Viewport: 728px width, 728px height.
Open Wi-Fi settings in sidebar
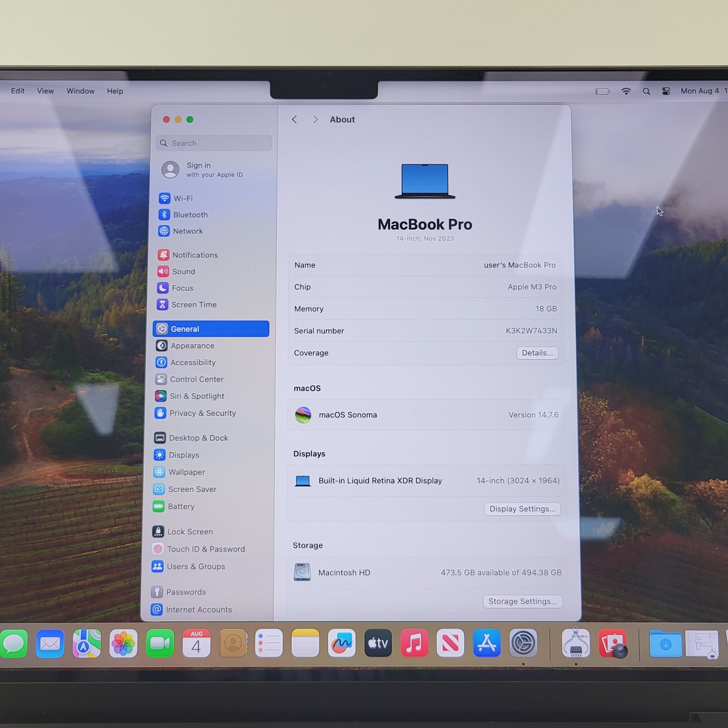click(x=176, y=198)
